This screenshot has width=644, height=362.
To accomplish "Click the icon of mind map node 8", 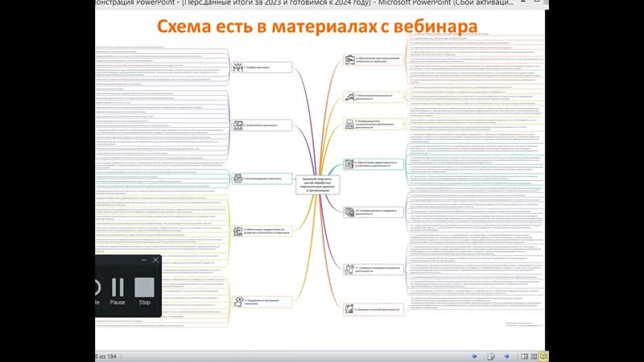I will (x=349, y=124).
